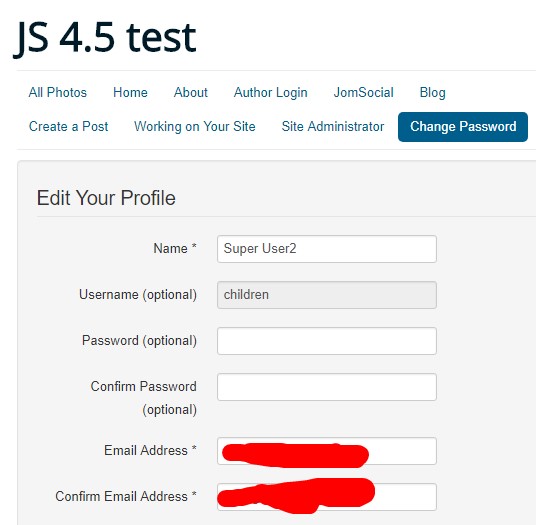Open the Site Administrator link
Screen dimensions: 536x525
tap(333, 126)
